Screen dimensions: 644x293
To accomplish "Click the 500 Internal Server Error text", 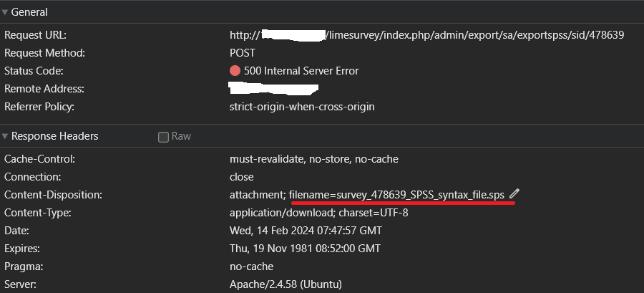I will coord(301,71).
